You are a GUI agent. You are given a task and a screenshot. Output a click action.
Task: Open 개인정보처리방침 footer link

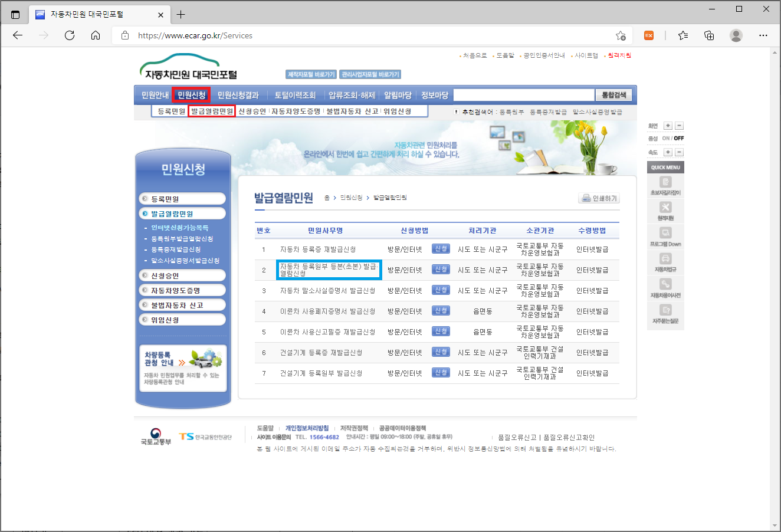tap(307, 428)
